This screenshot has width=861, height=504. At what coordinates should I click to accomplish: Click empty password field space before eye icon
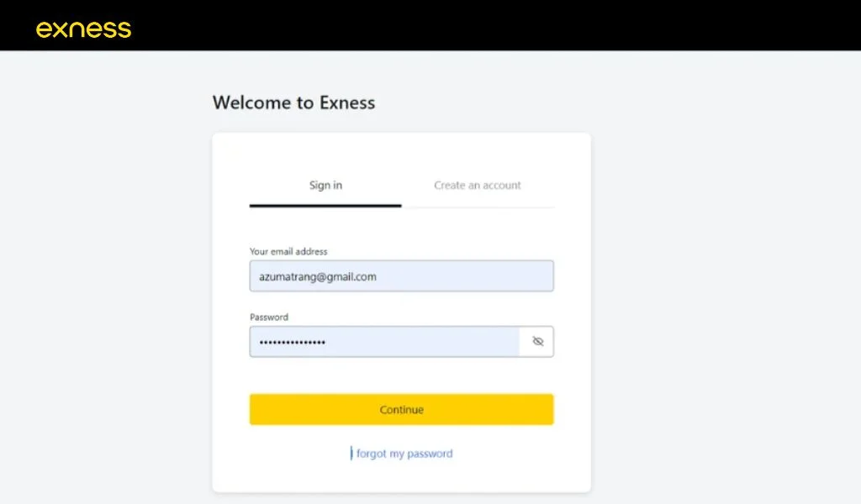(437, 342)
